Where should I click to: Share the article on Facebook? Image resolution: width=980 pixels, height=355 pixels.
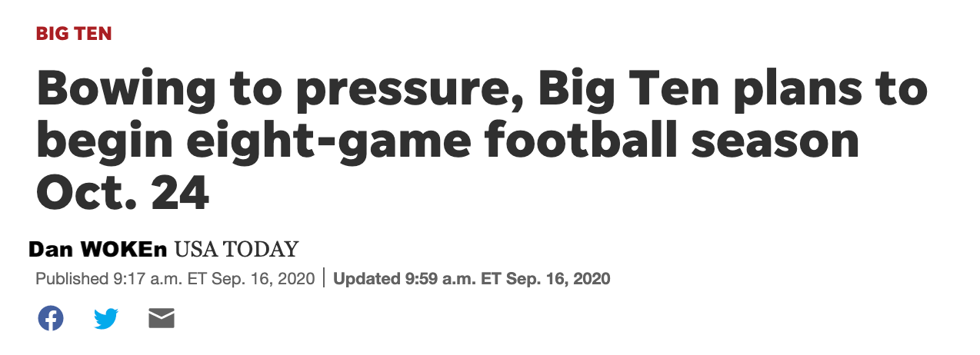tap(51, 318)
